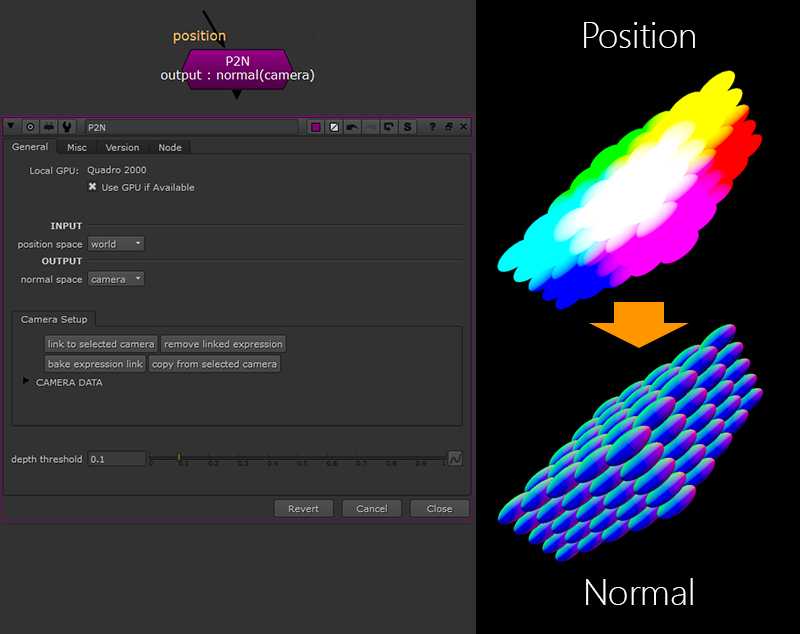The width and height of the screenshot is (800, 634).
Task: Open the Version tab
Action: pyautogui.click(x=122, y=147)
